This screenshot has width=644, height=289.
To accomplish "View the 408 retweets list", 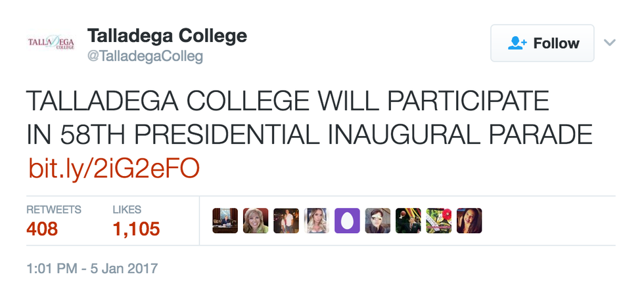I will pos(42,229).
